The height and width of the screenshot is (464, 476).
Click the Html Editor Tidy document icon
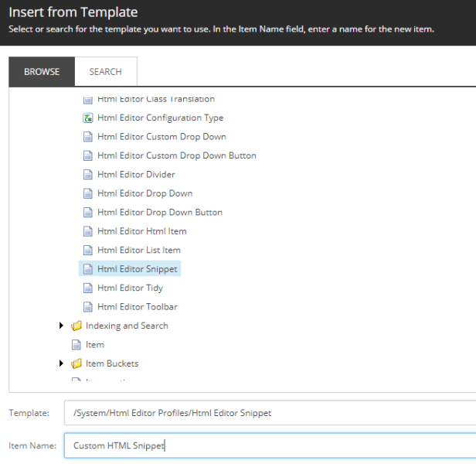point(88,288)
